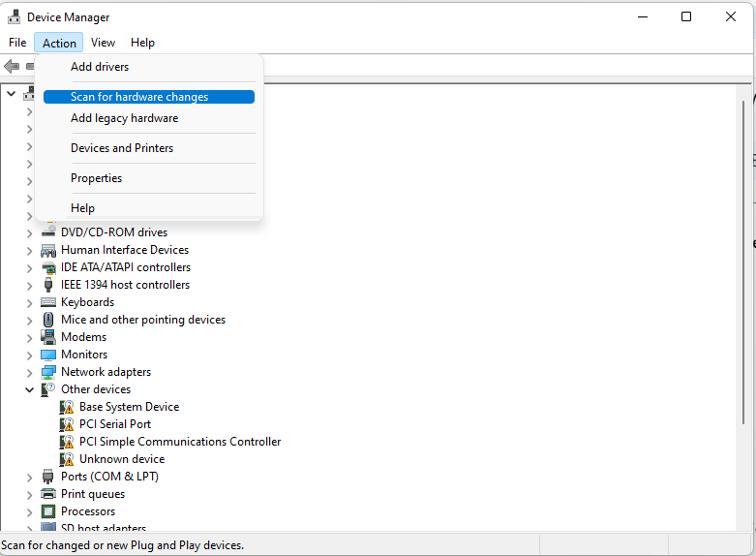Image resolution: width=756 pixels, height=556 pixels.
Task: Click the Network adapters icon
Action: click(x=48, y=372)
